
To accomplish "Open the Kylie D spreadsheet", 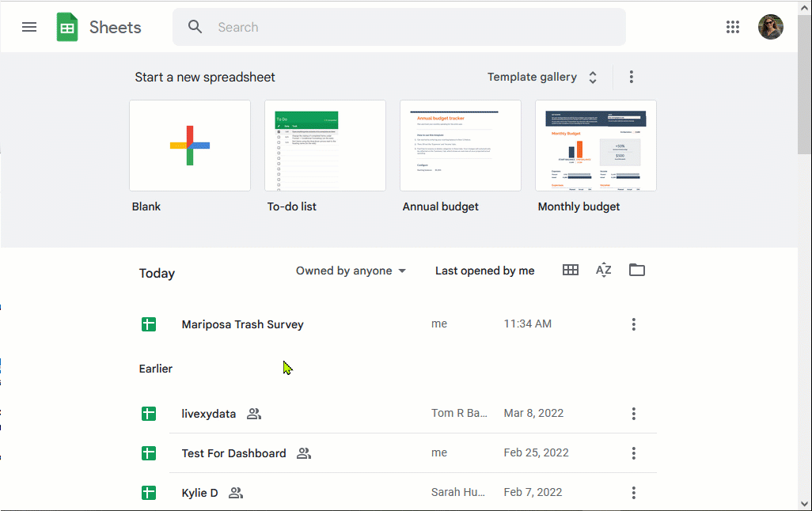I will (199, 493).
